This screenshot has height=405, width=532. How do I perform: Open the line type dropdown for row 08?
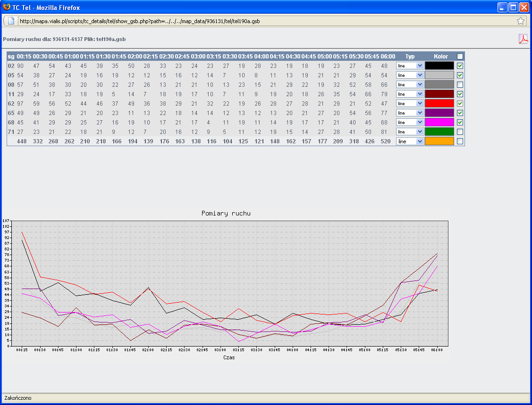[410, 85]
